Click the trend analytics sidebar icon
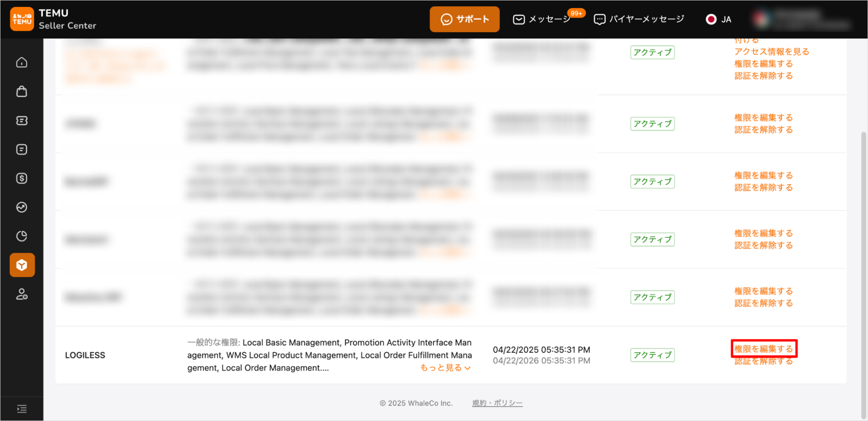 22,207
